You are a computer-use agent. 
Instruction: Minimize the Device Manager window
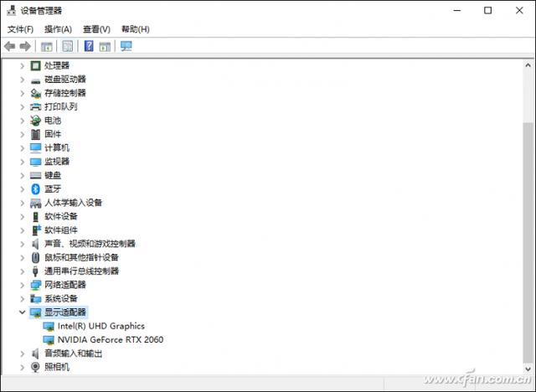tap(457, 11)
